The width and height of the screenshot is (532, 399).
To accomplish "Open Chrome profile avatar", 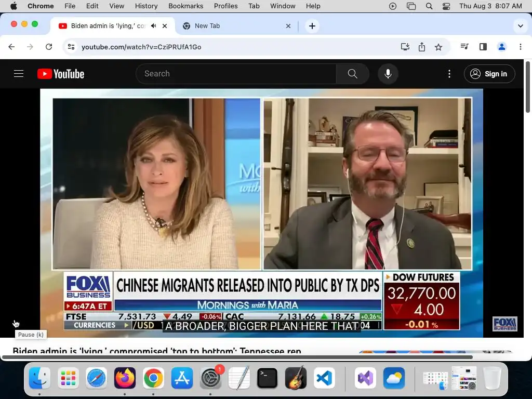I will pyautogui.click(x=502, y=47).
